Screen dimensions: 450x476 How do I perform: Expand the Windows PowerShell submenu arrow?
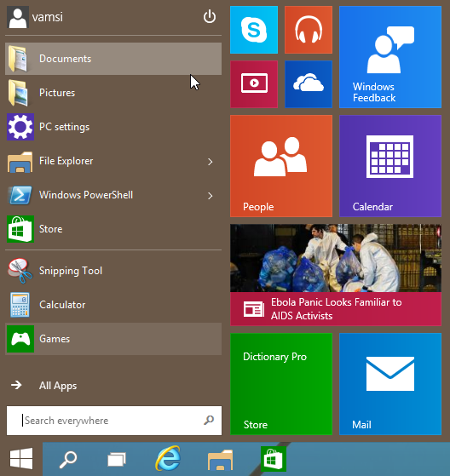[210, 196]
